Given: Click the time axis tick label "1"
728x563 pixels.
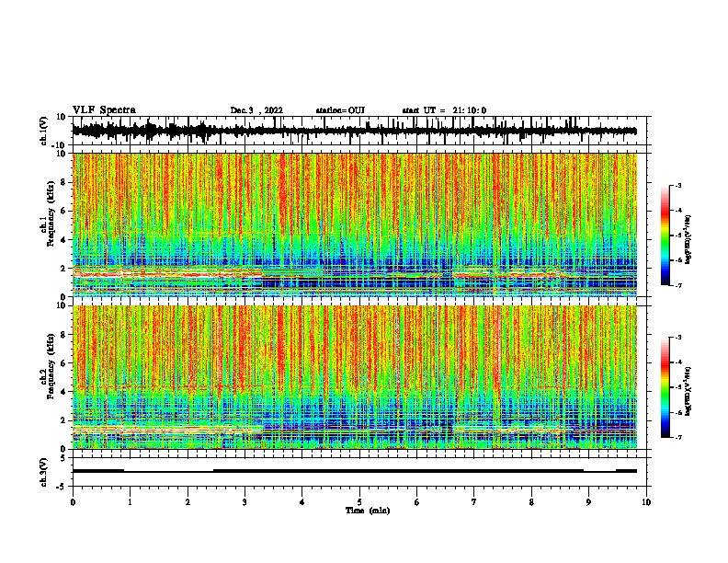Looking at the screenshot, I should coord(130,502).
